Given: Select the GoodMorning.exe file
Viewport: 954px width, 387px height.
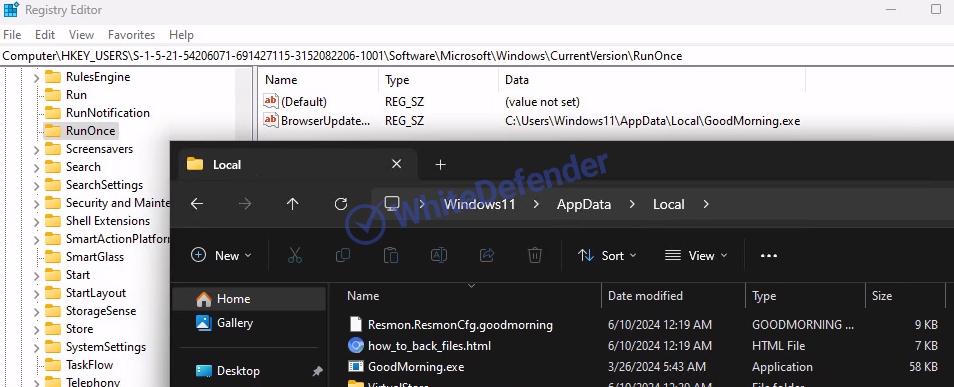Looking at the screenshot, I should 416,367.
